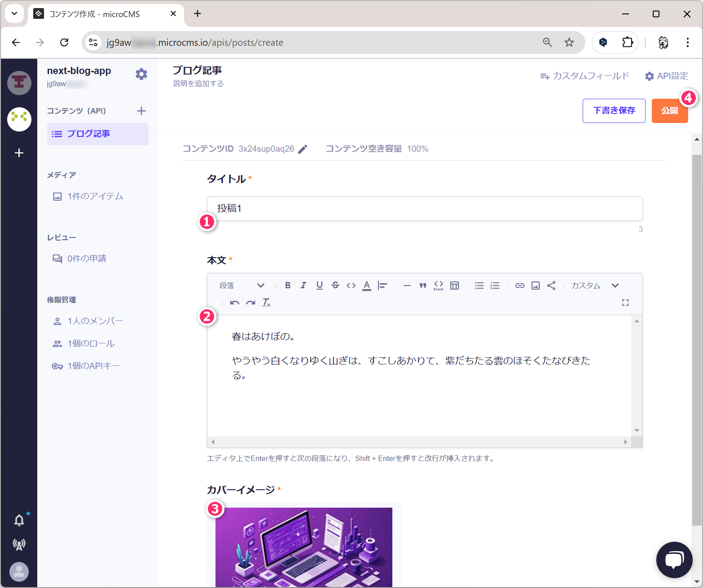Image resolution: width=703 pixels, height=588 pixels.
Task: Open 1個のAPIキー in the sidebar
Action: (x=93, y=366)
